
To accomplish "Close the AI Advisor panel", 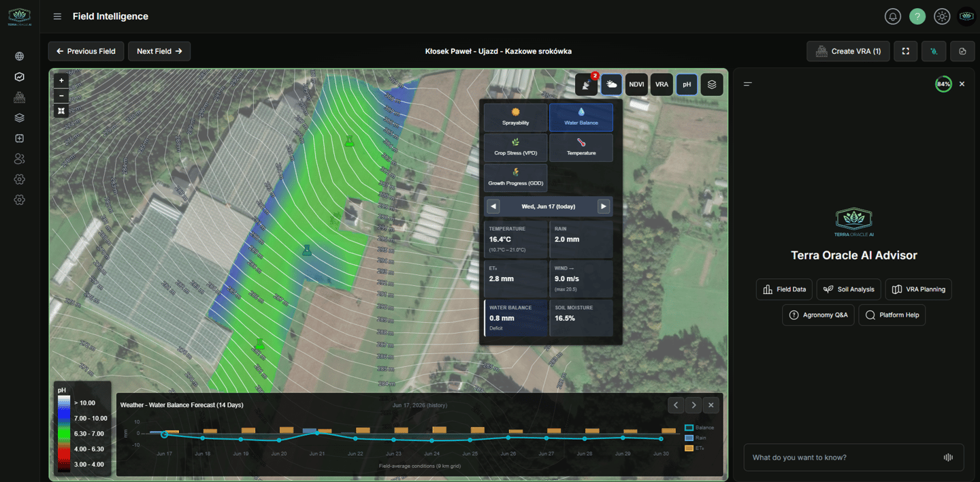I will click(962, 84).
